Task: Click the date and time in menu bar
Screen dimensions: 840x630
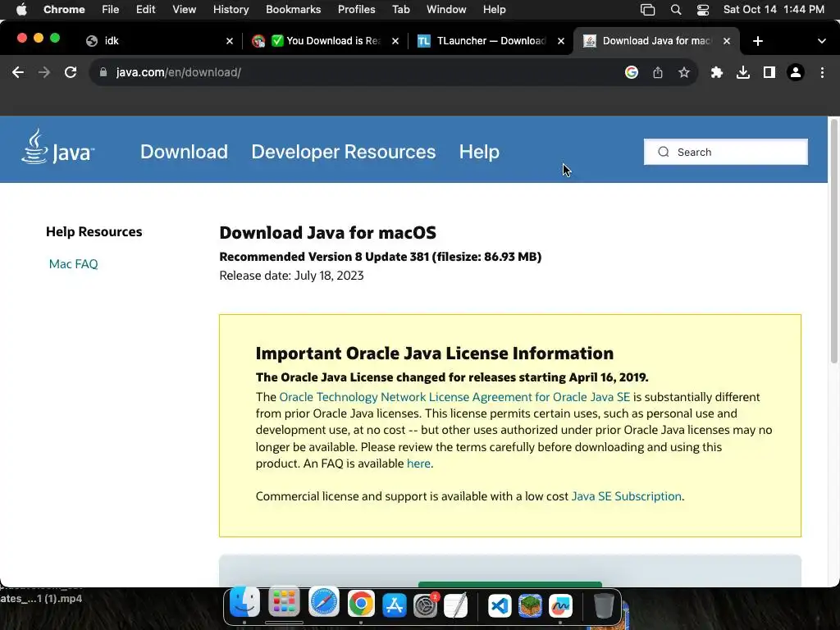Action: click(774, 10)
